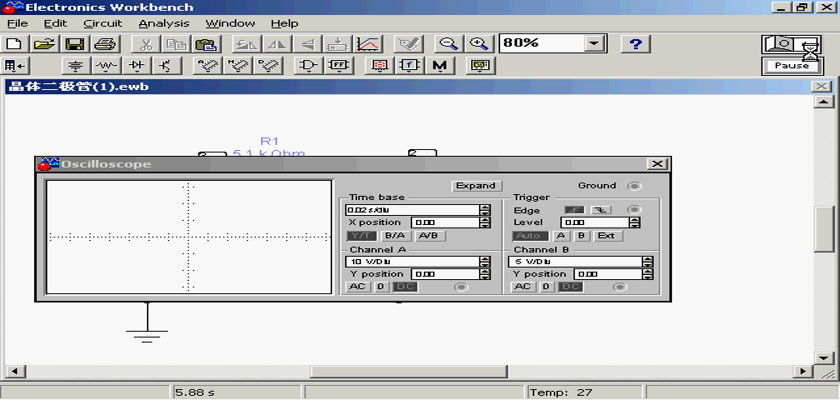Open the Instruments parts bin icon
The image size is (840, 400).
point(480,66)
